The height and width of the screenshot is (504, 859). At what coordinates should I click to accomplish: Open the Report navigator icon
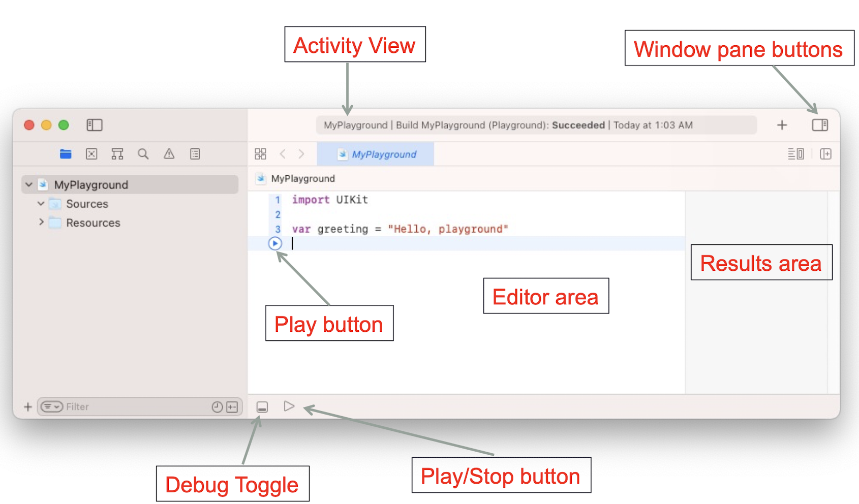[x=195, y=154]
